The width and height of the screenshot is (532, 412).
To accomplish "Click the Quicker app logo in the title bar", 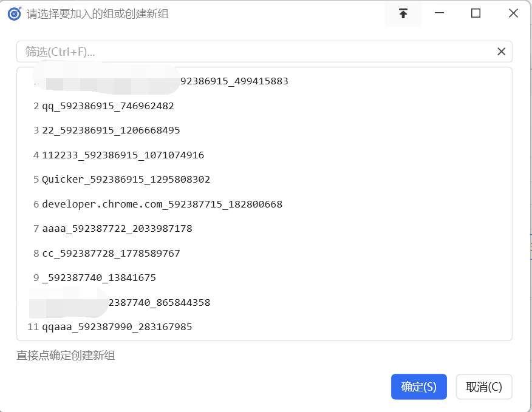I will click(15, 14).
